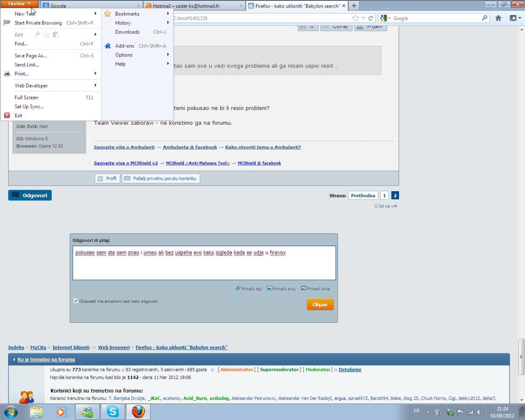The height and width of the screenshot is (420, 525).
Task: Reload the page with the refresh icon
Action: [371, 18]
